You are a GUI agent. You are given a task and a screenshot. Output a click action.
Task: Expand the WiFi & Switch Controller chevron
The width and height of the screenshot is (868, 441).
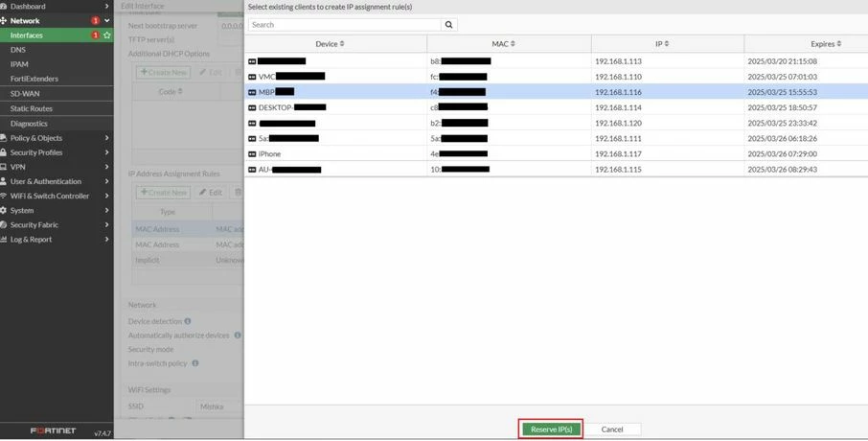(x=107, y=196)
